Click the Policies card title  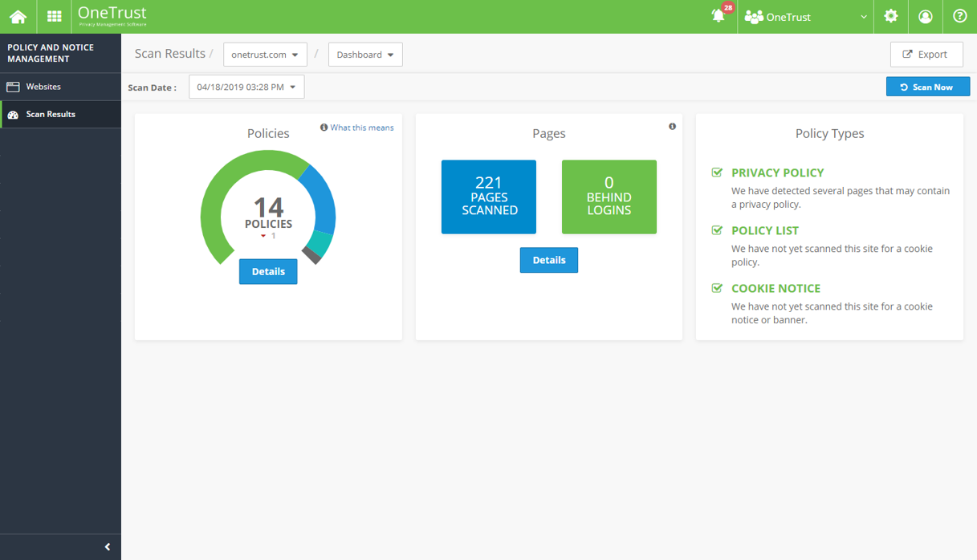268,133
